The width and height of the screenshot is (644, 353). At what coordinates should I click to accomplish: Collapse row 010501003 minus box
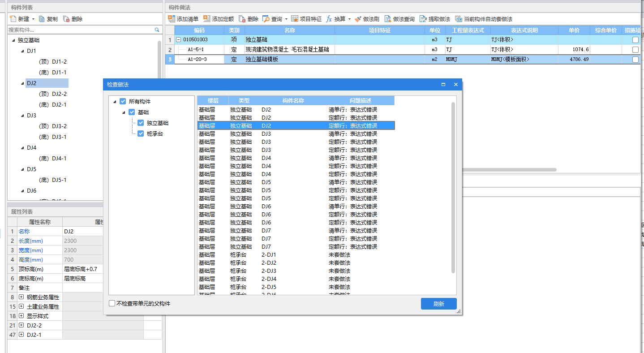point(179,40)
